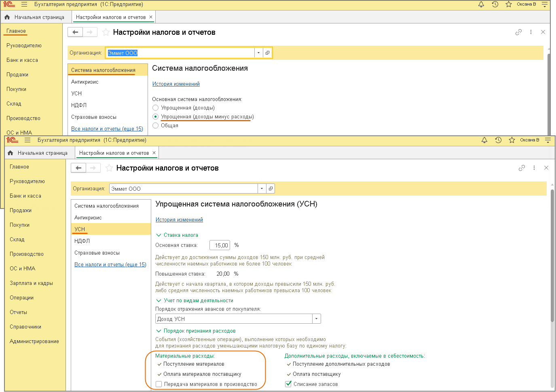The width and height of the screenshot is (556, 392).
Task: Click Оплата материалов поставщику item
Action: 202,374
